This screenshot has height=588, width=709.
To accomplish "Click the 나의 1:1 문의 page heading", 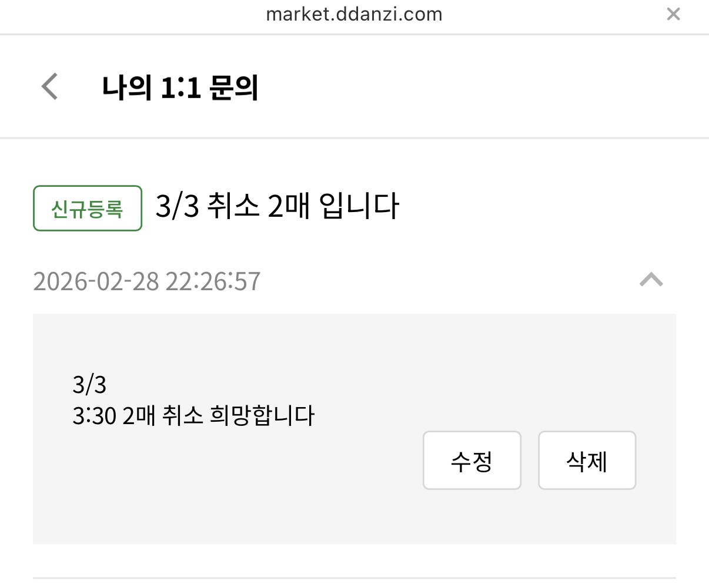I will [x=180, y=88].
